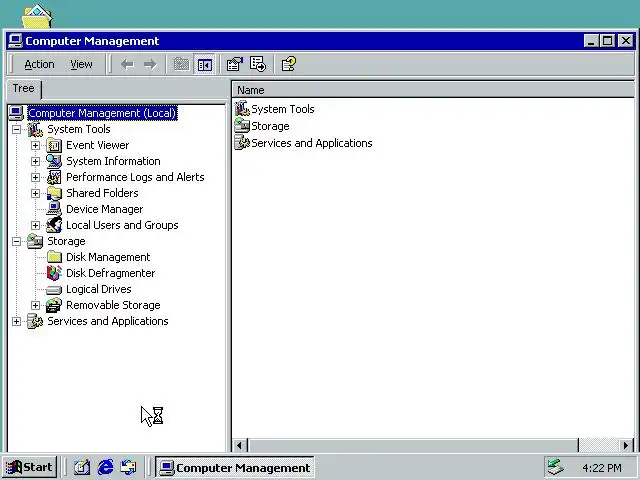
Task: Select System Information text in tree
Action: coord(113,161)
